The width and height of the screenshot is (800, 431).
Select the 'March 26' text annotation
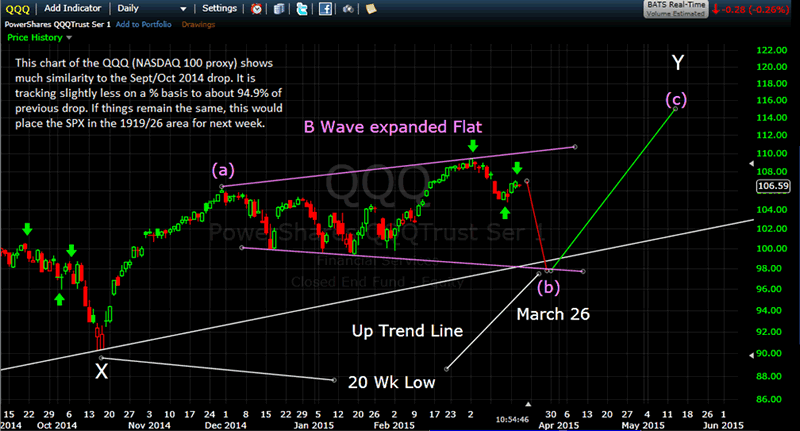[553, 314]
